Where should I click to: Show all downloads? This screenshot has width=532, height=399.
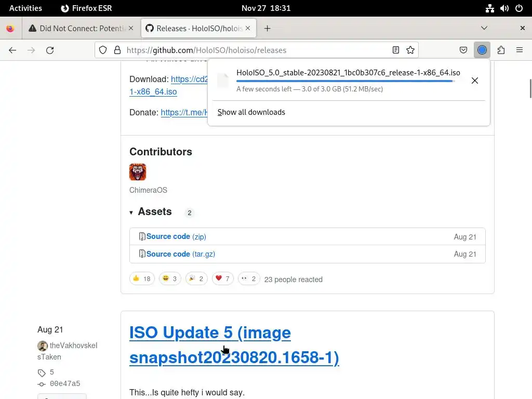pos(251,112)
